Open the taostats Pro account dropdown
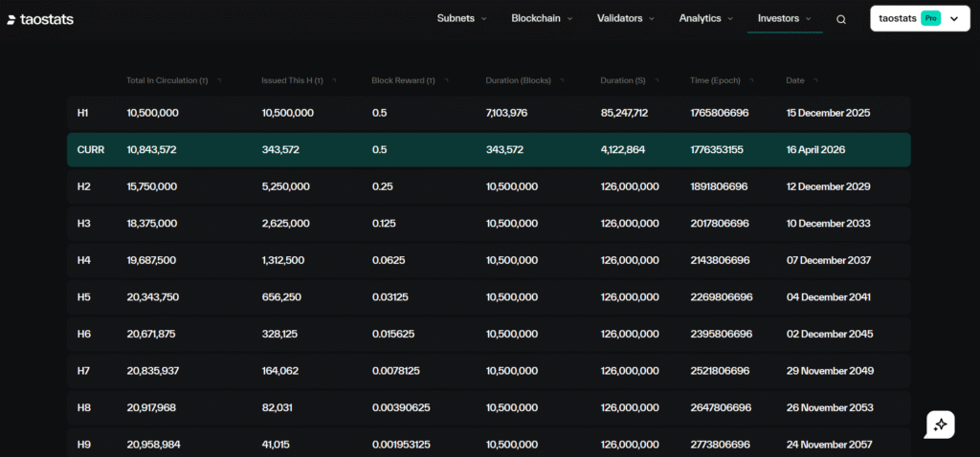Image resolution: width=980 pixels, height=457 pixels. point(953,18)
